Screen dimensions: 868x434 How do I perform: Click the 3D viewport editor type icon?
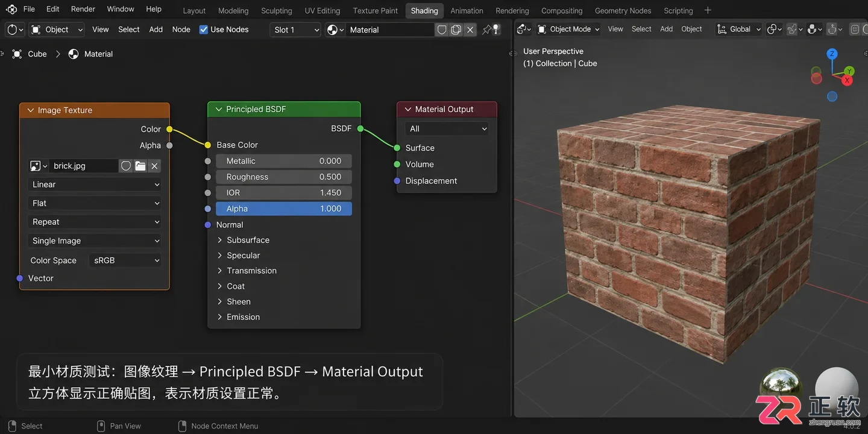coord(524,29)
